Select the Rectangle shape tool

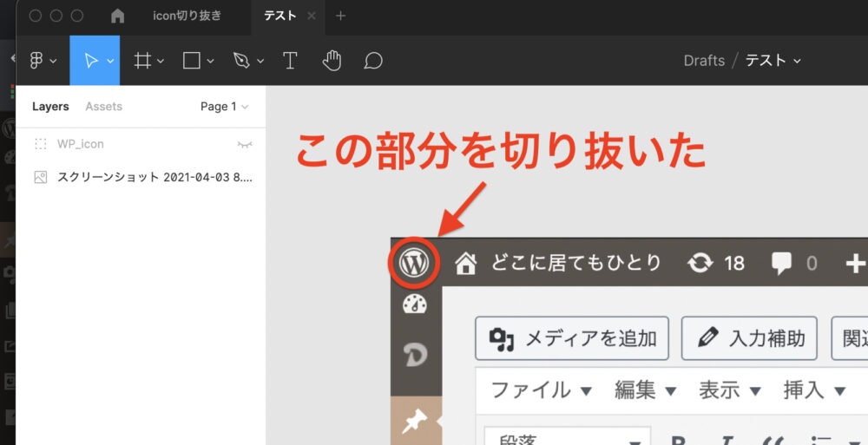pos(192,61)
